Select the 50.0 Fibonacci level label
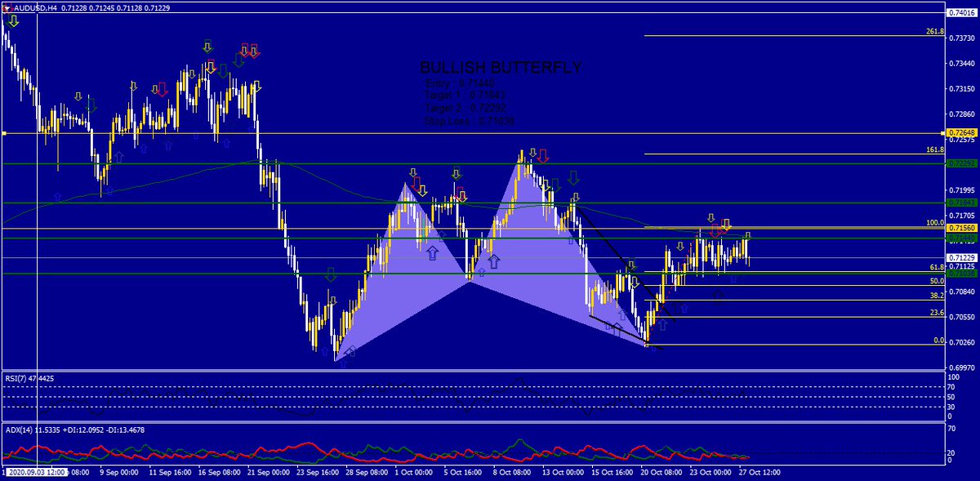This screenshot has width=980, height=481. (x=938, y=280)
